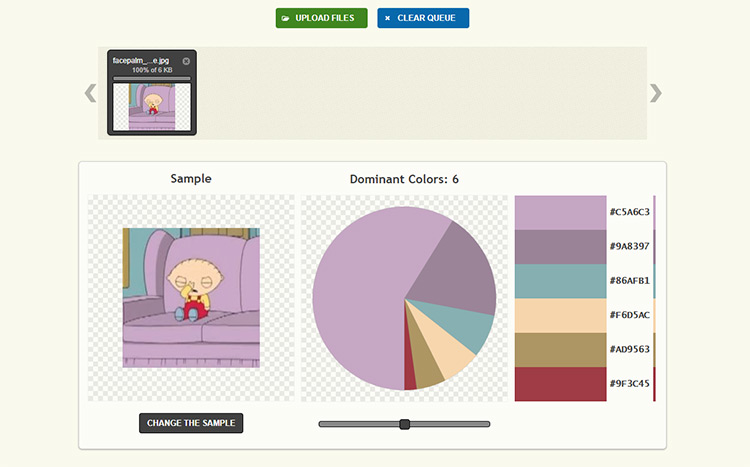This screenshot has height=467, width=750.
Task: Select the #C5A6C3 lilac color swatch
Action: click(560, 212)
